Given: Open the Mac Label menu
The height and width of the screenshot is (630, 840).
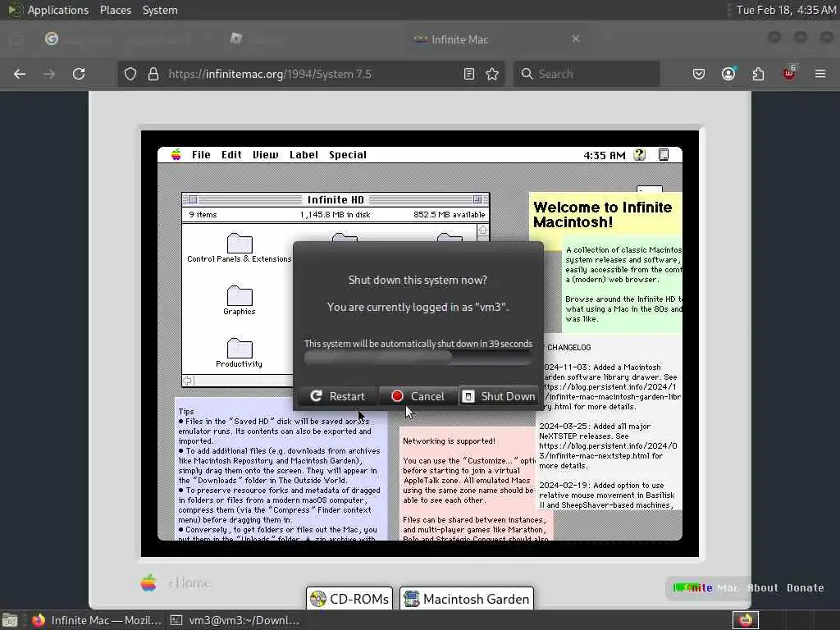Looking at the screenshot, I should pyautogui.click(x=304, y=155).
